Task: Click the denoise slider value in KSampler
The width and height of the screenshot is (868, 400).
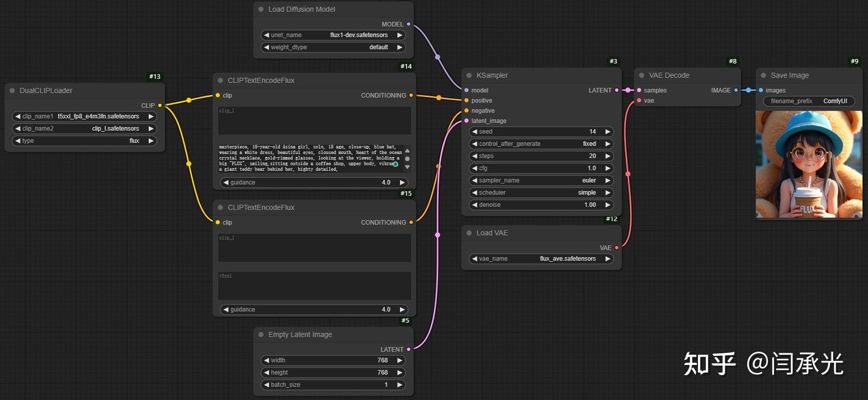Action: [541, 205]
